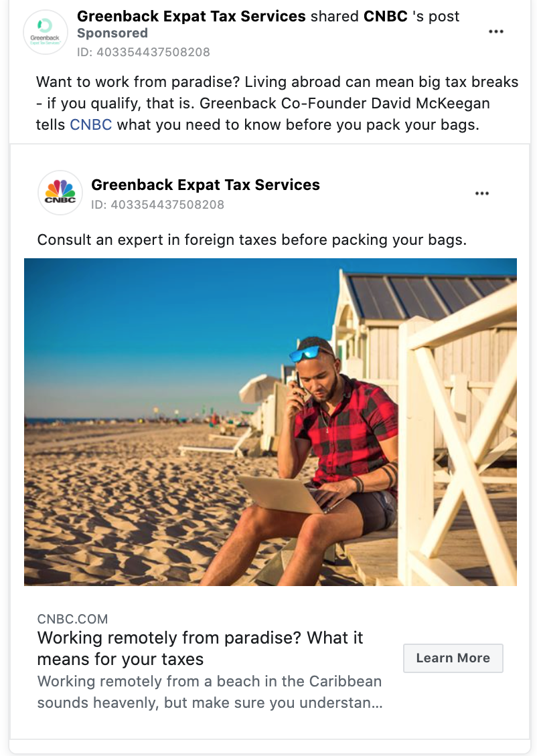The width and height of the screenshot is (537, 756).
Task: Open the beach laptop photo
Action: 271,422
